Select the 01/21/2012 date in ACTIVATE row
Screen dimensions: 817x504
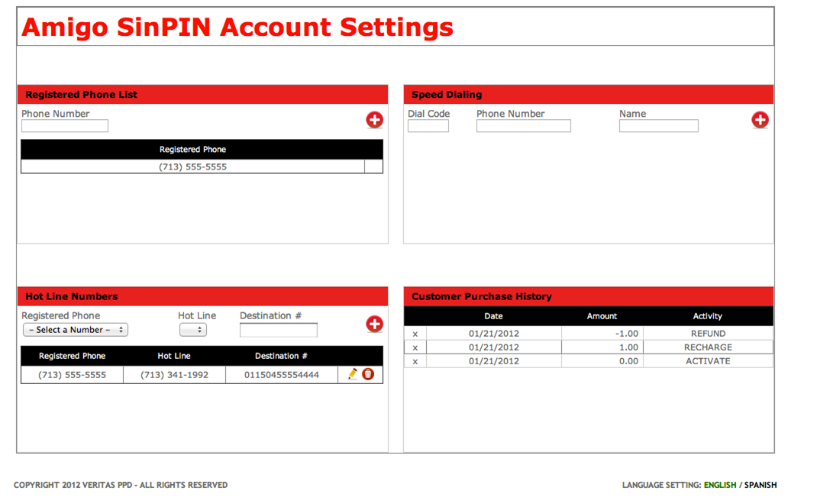tap(494, 361)
